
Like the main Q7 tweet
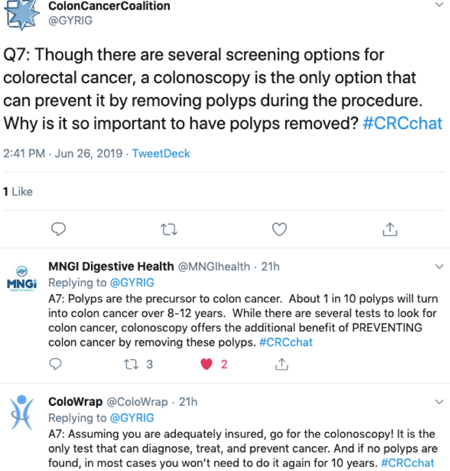pos(279,229)
